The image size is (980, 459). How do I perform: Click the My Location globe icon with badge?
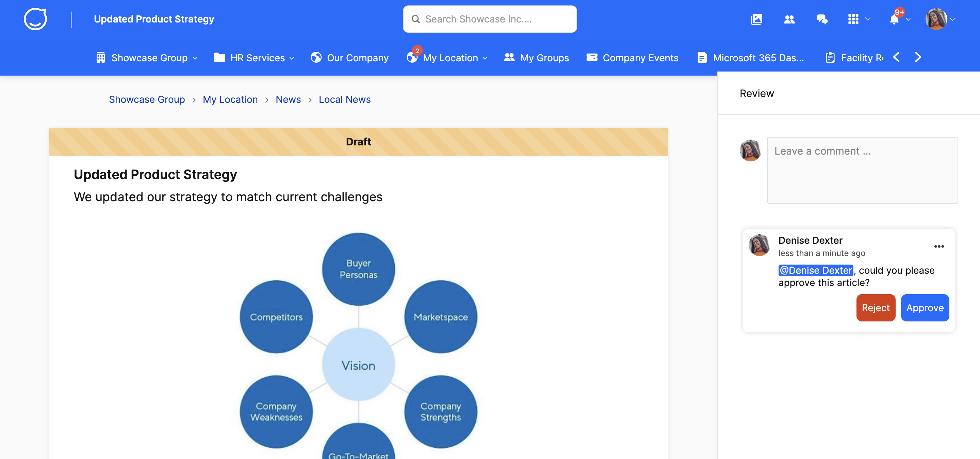(412, 58)
